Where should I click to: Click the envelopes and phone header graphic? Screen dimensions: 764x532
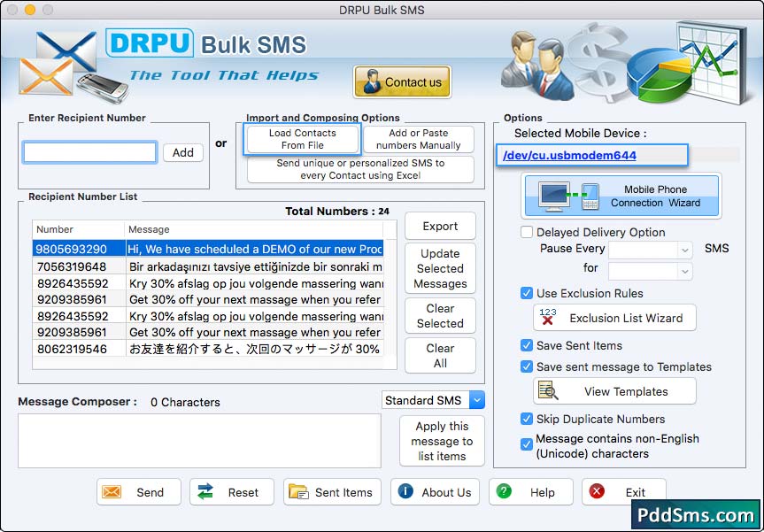pos(73,66)
